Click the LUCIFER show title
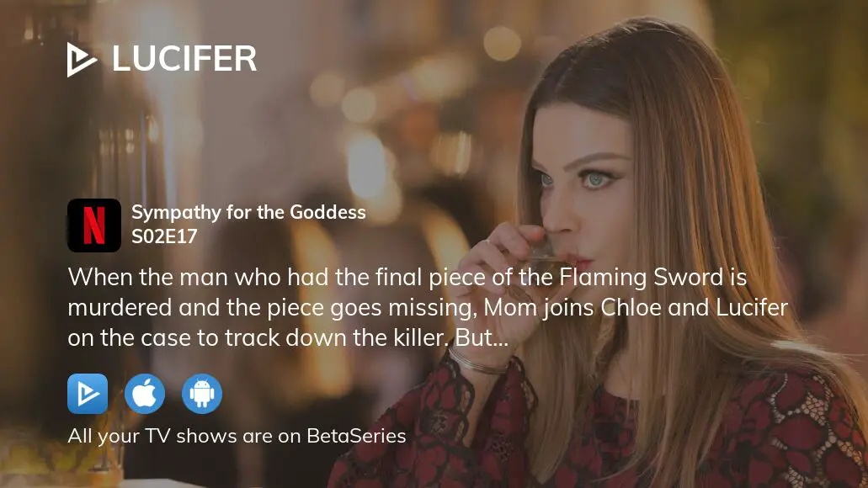 point(184,59)
